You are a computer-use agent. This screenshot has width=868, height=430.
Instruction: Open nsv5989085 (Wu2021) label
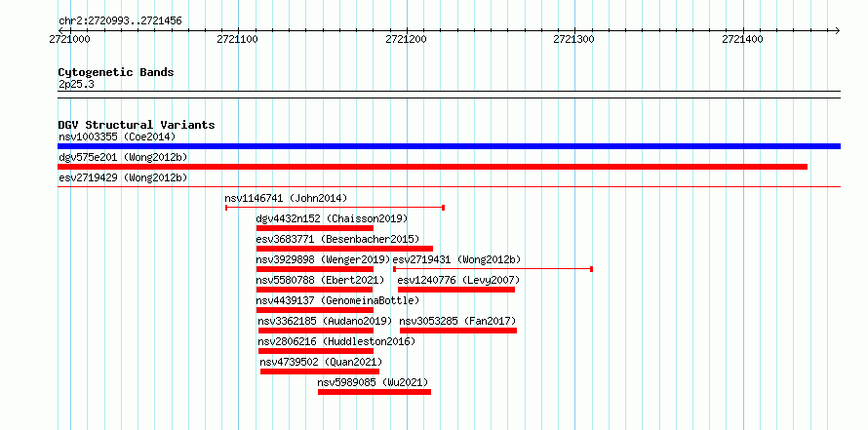pyautogui.click(x=374, y=383)
